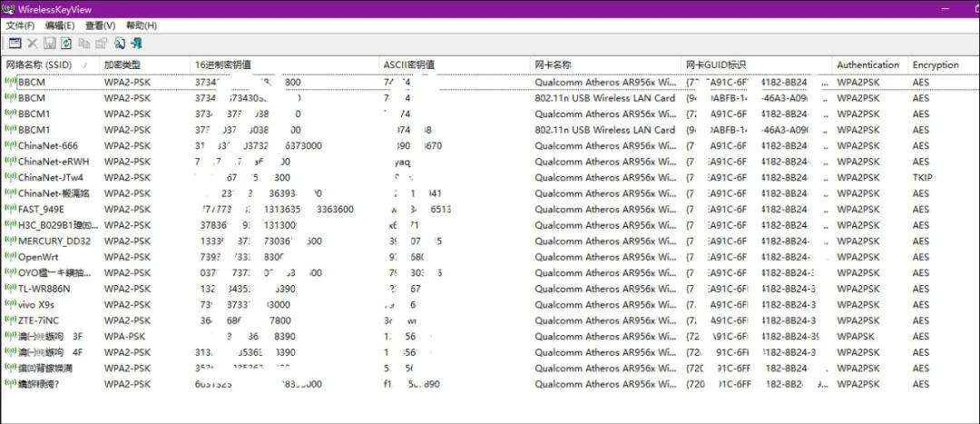Select the GUID cell in TL-WR886N row

(x=751, y=289)
